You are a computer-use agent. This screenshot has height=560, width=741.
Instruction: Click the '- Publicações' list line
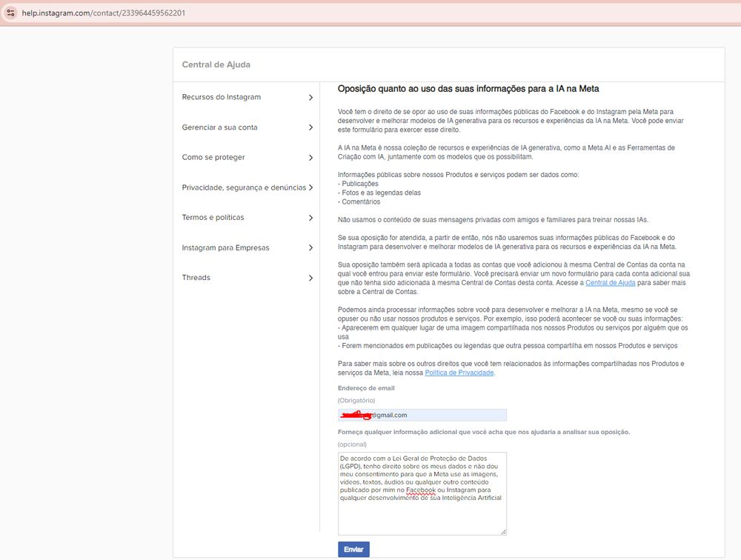[x=358, y=184]
